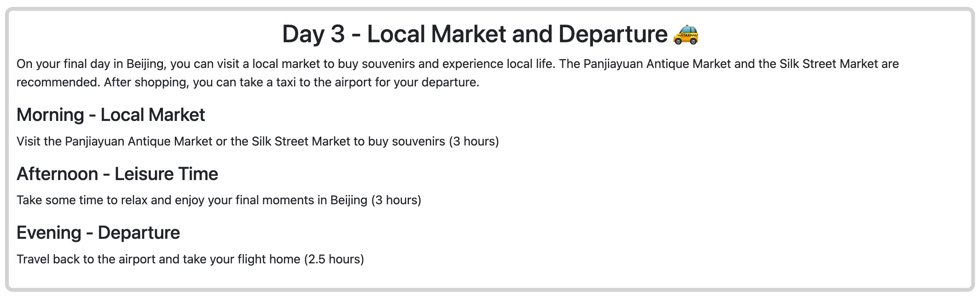980x301 pixels.
Task: Click the word "Beijing" in the afternoon line
Action: click(x=349, y=200)
